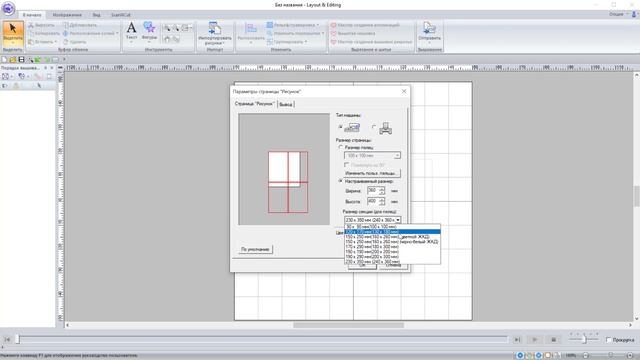640x360 pixels.
Task: Tick the Повернуть на 90° checkbox
Action: (x=347, y=165)
